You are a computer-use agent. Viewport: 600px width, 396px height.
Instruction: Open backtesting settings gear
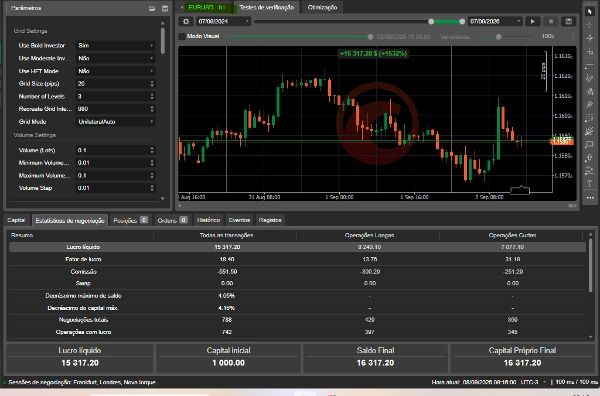(x=186, y=21)
